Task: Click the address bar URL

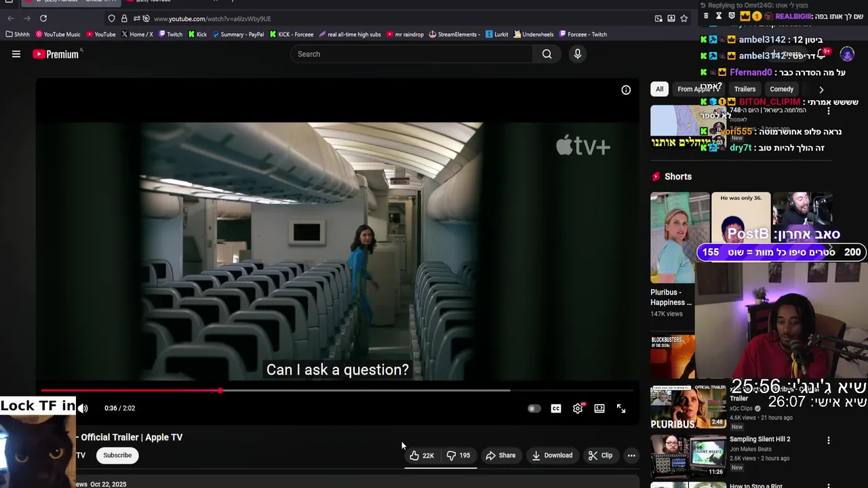Action: click(x=212, y=19)
